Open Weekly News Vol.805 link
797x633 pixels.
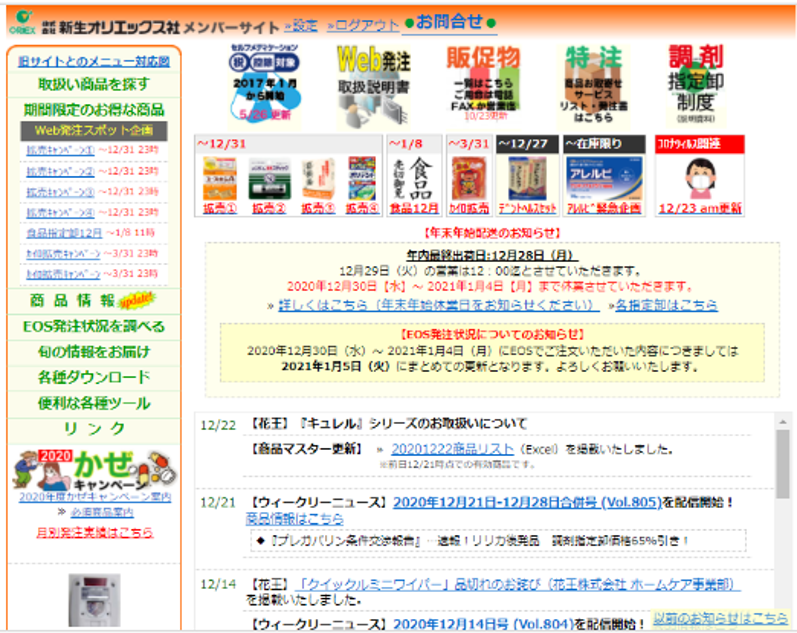pos(528,502)
